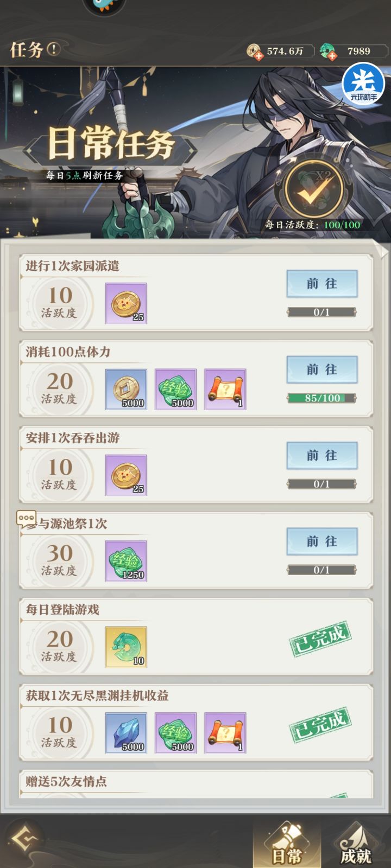
Task: Go to 安排1次吞吞出游 via 前往
Action: (x=322, y=455)
